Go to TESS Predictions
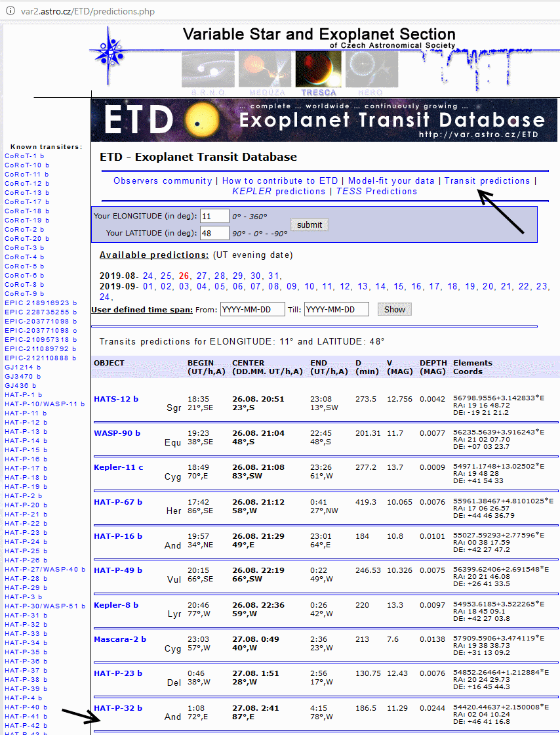Viewport: 560px width, 735px height. 376,191
